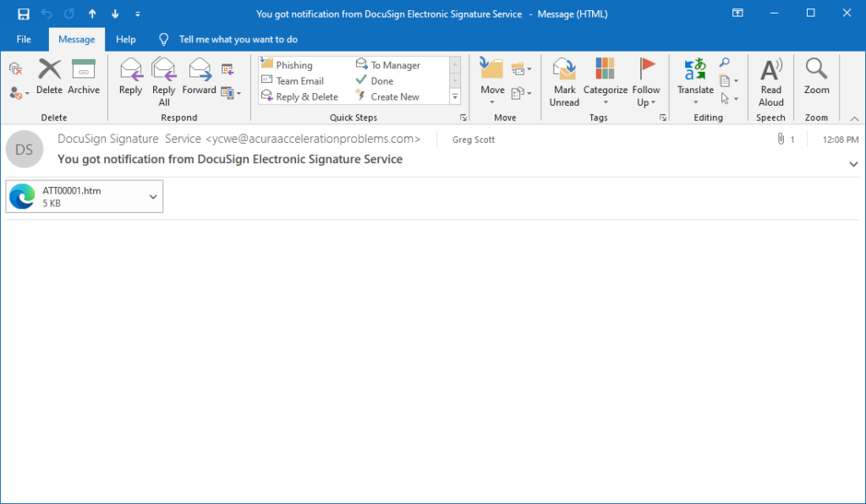Click the Find magnifier icon in Editing

[x=725, y=63]
